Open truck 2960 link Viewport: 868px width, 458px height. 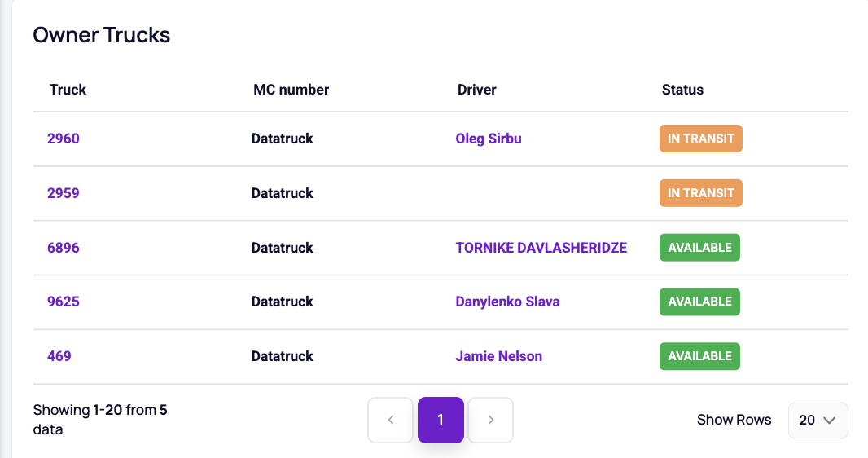point(64,139)
